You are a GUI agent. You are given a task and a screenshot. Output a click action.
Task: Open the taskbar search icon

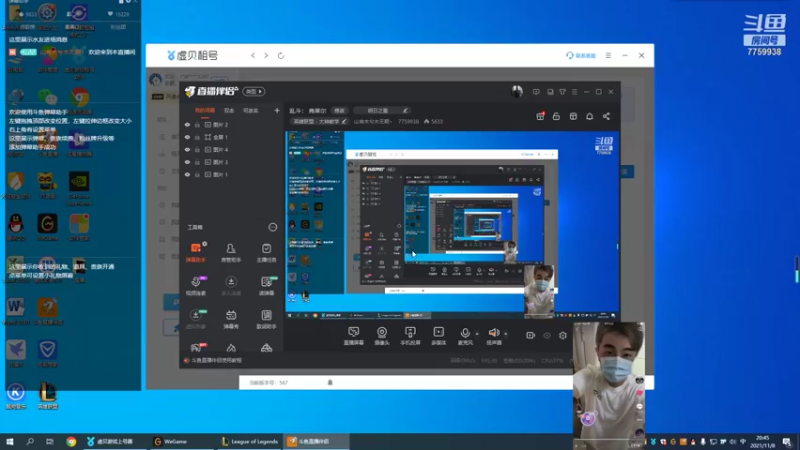pyautogui.click(x=30, y=441)
